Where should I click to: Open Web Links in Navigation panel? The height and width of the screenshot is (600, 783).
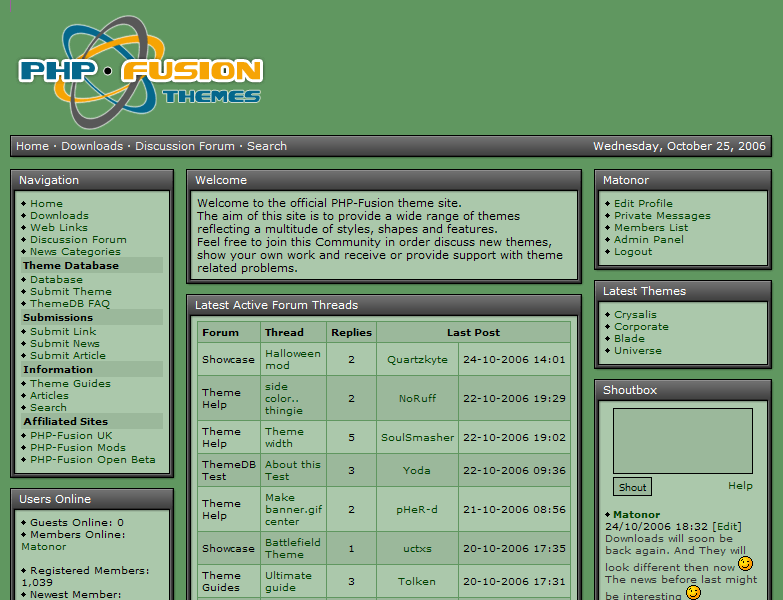58,228
